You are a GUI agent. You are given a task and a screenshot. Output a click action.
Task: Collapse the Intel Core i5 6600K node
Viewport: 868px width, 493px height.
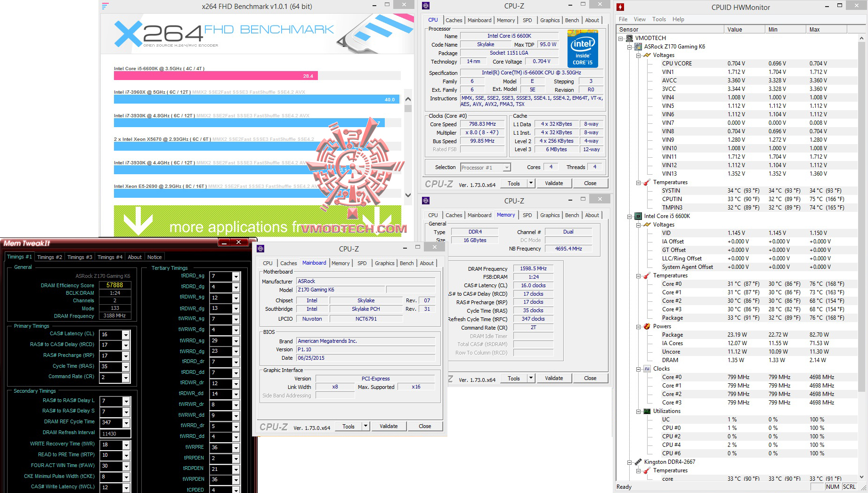click(629, 217)
